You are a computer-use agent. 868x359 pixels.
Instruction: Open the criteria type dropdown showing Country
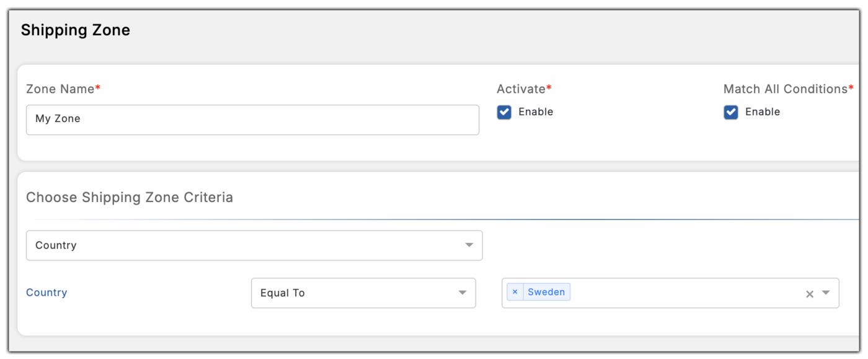coord(248,246)
